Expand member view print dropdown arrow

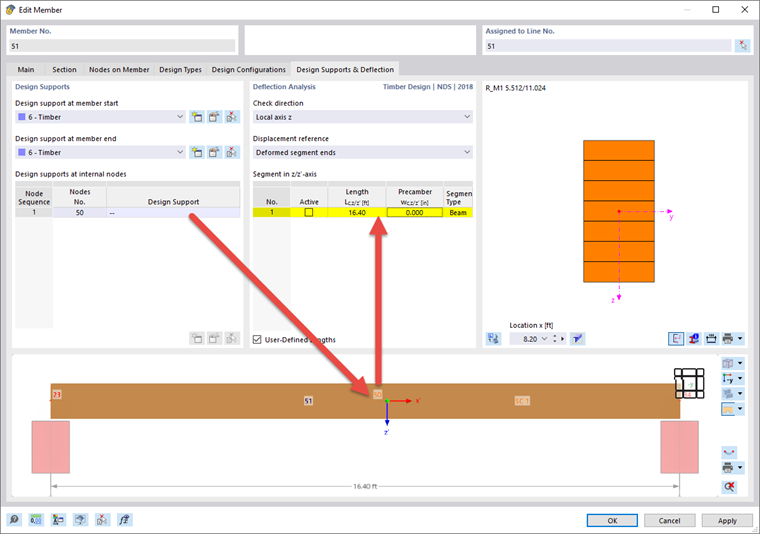click(x=740, y=468)
